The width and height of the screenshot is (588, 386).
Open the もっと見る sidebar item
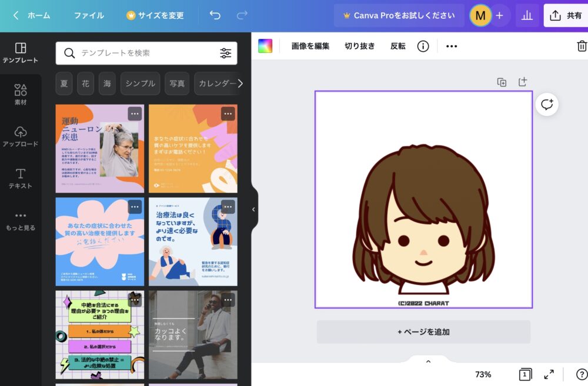point(21,221)
